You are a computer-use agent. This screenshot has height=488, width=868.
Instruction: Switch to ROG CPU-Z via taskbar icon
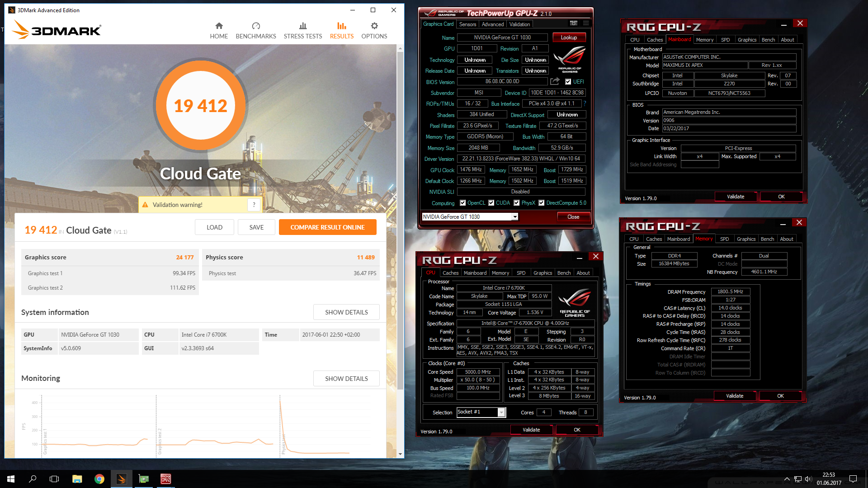[166, 479]
